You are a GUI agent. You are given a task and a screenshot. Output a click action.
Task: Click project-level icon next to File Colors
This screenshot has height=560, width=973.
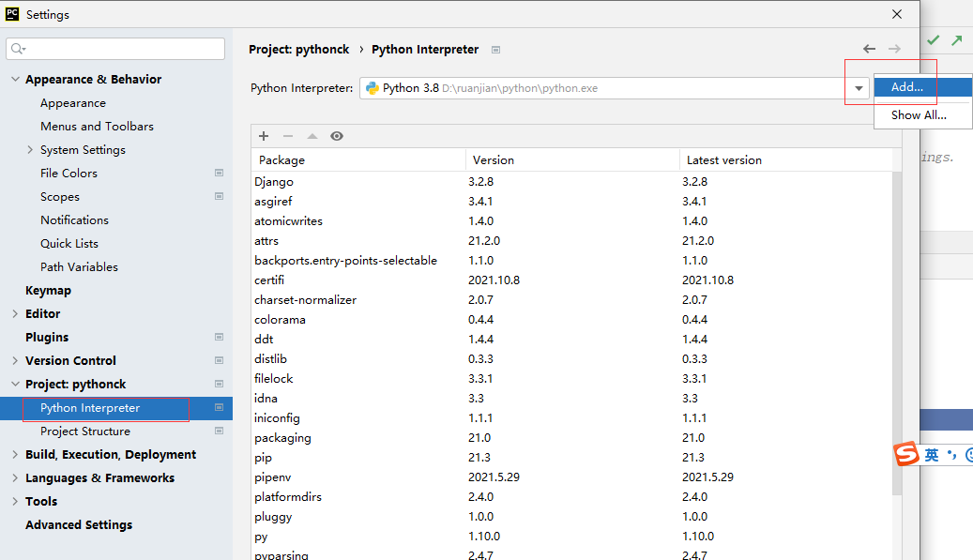pyautogui.click(x=219, y=173)
